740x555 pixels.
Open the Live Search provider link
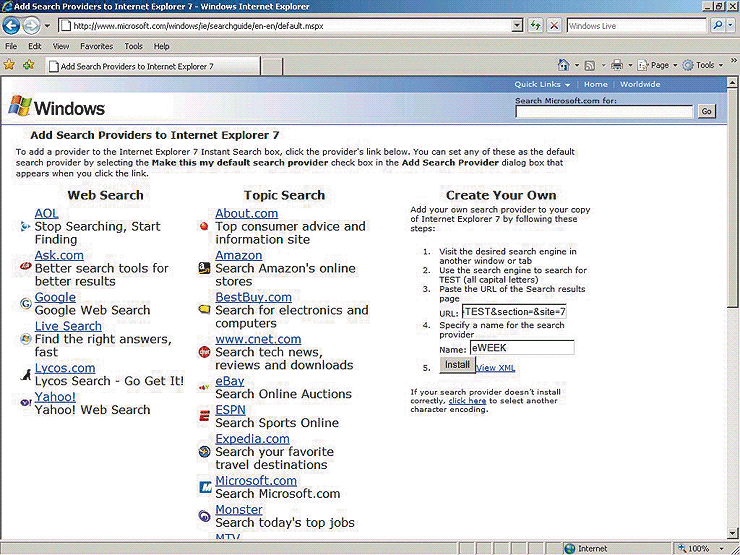coord(68,326)
